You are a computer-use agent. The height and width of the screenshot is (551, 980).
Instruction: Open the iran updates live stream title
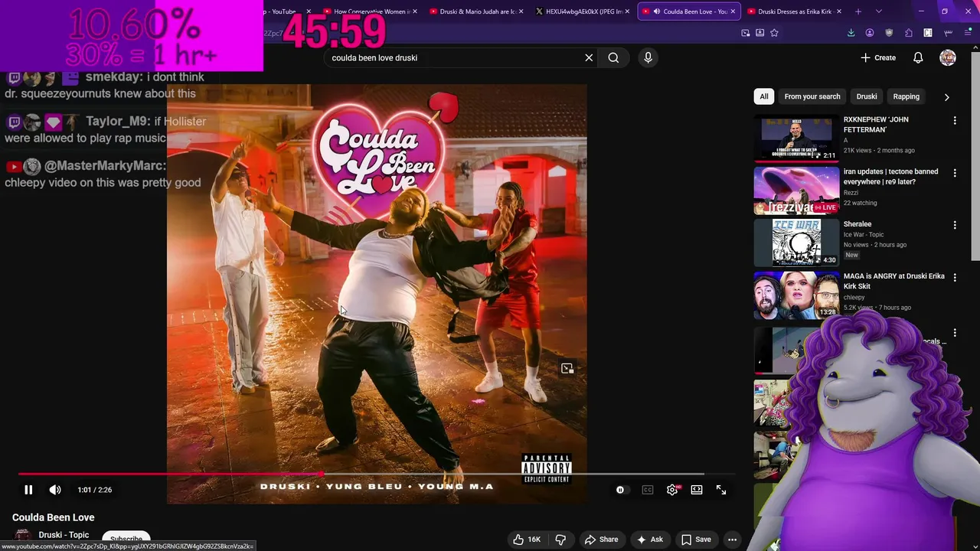pos(890,176)
